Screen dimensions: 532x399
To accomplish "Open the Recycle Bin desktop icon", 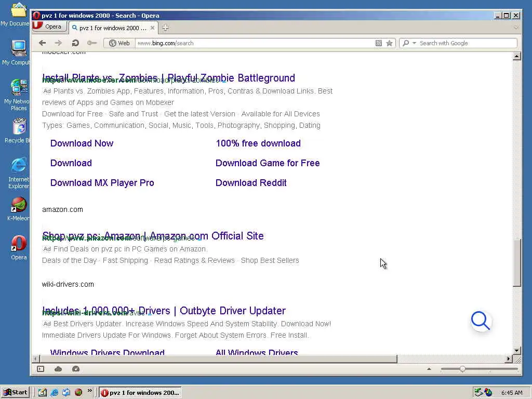I will click(x=18, y=130).
